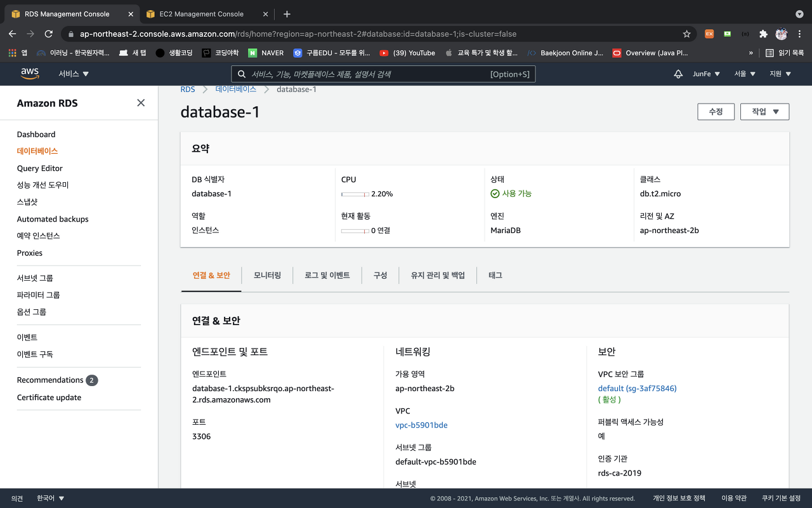Open Recommendations in sidebar
This screenshot has width=812, height=508.
50,380
